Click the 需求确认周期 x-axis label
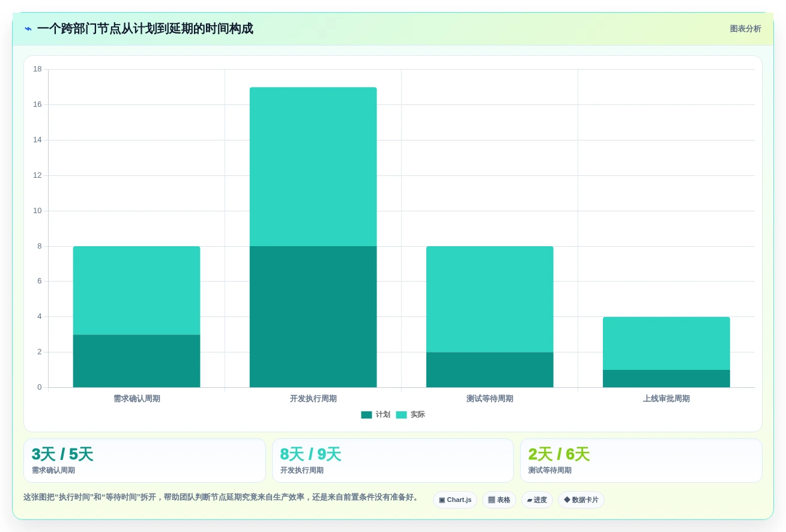786x532 pixels. tap(136, 399)
